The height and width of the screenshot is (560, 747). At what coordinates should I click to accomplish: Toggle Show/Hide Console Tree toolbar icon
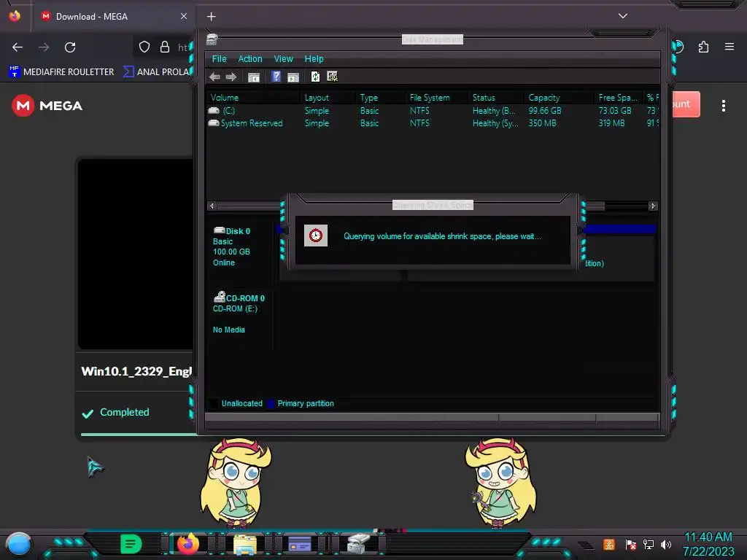(253, 77)
